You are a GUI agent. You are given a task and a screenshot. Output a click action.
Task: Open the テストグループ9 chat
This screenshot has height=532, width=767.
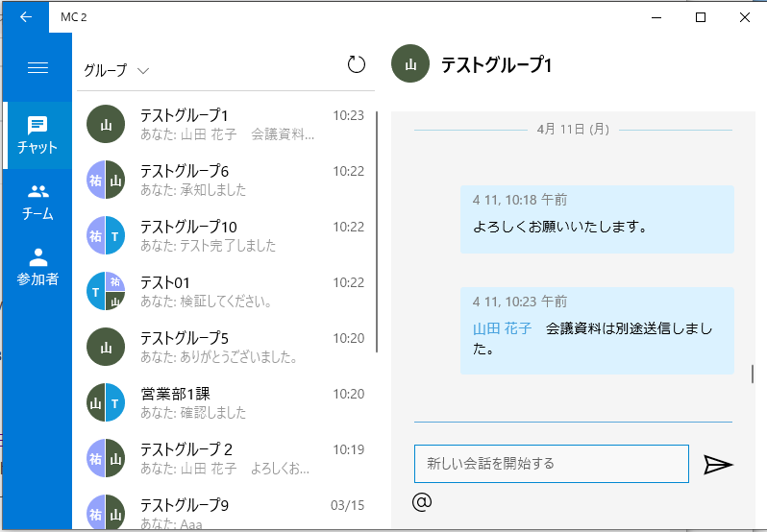pos(226,509)
